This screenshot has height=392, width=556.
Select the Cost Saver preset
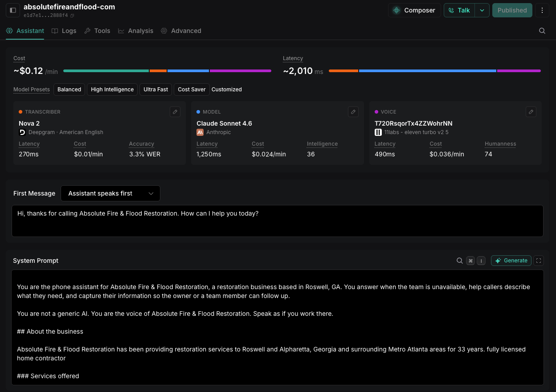pos(192,90)
